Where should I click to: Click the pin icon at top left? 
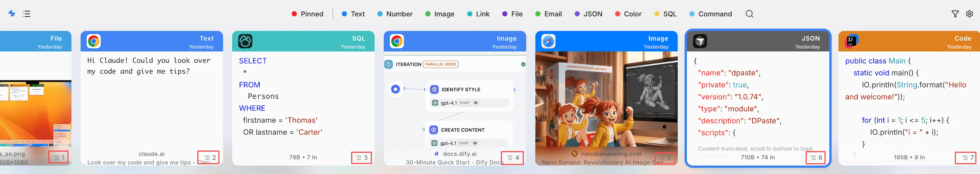click(x=12, y=14)
